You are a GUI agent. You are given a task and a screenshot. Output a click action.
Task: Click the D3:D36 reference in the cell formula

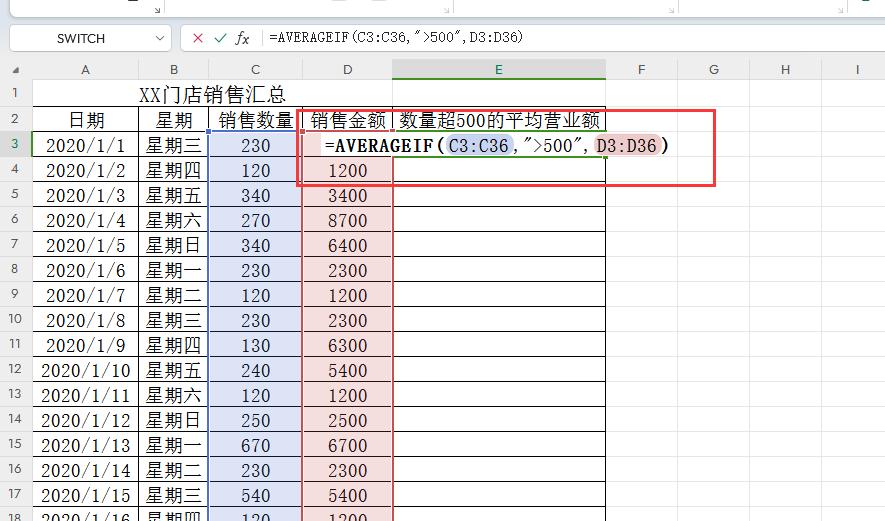tap(626, 146)
